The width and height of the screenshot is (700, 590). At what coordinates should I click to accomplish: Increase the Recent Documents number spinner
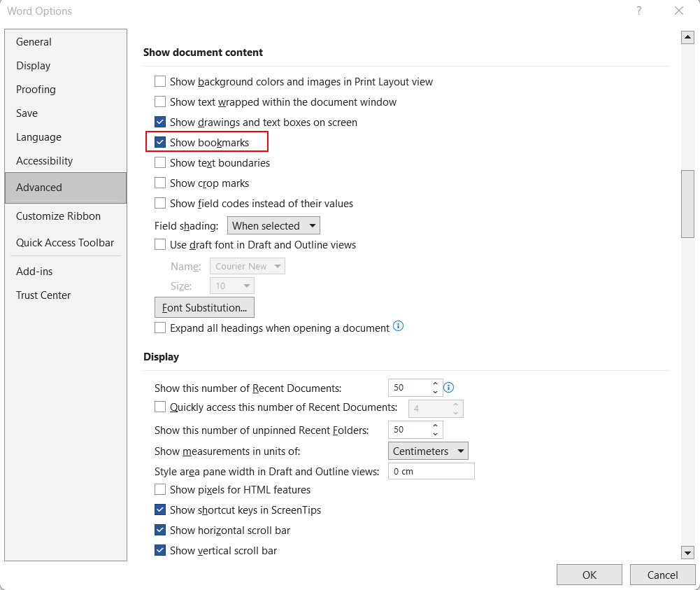tap(435, 384)
